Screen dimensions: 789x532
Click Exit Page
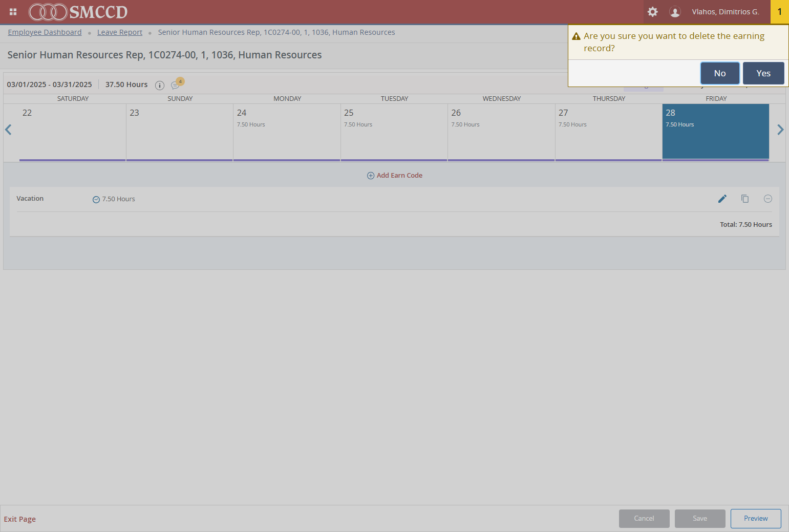(20, 519)
